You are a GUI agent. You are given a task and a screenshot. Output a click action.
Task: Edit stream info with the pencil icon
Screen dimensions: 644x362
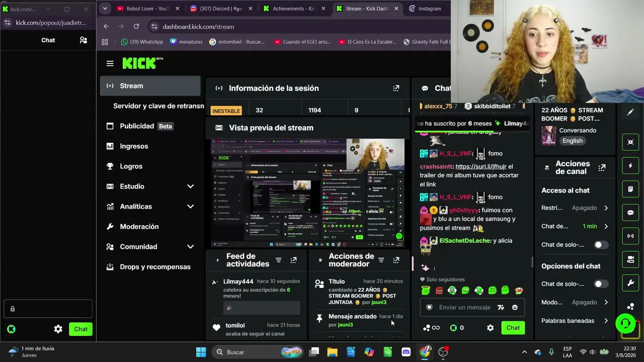(630, 112)
